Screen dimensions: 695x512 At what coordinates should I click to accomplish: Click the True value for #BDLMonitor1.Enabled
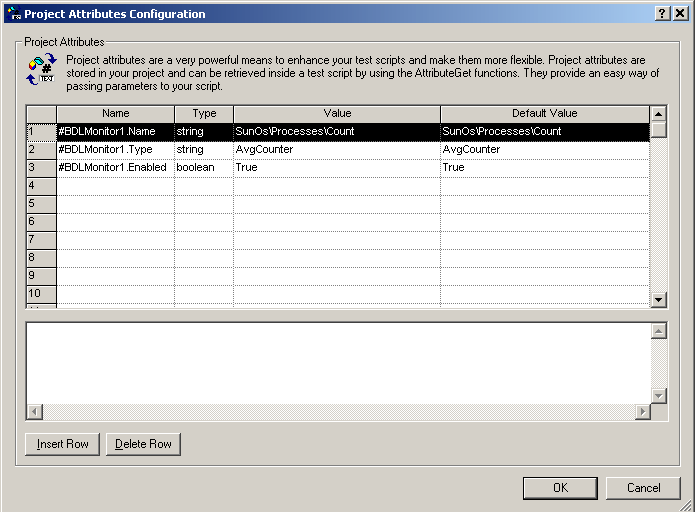click(336, 168)
